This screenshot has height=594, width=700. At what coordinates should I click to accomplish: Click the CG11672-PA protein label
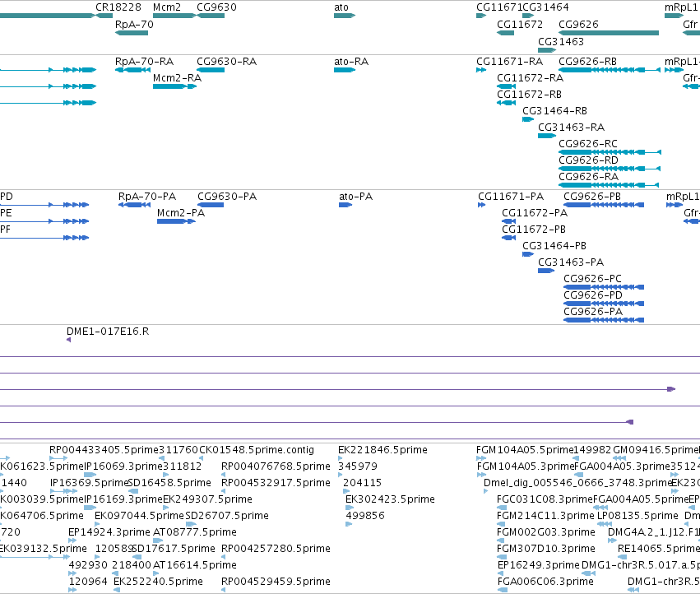[535, 213]
